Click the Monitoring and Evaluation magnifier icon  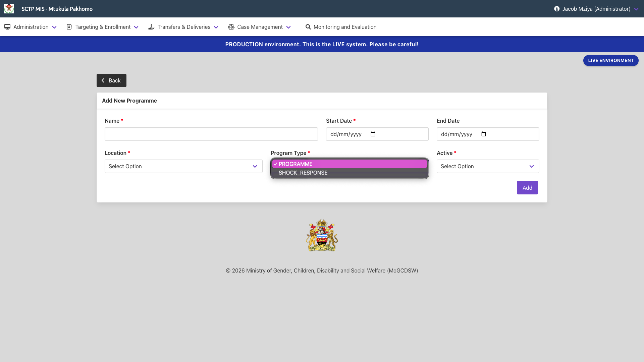[x=308, y=27]
